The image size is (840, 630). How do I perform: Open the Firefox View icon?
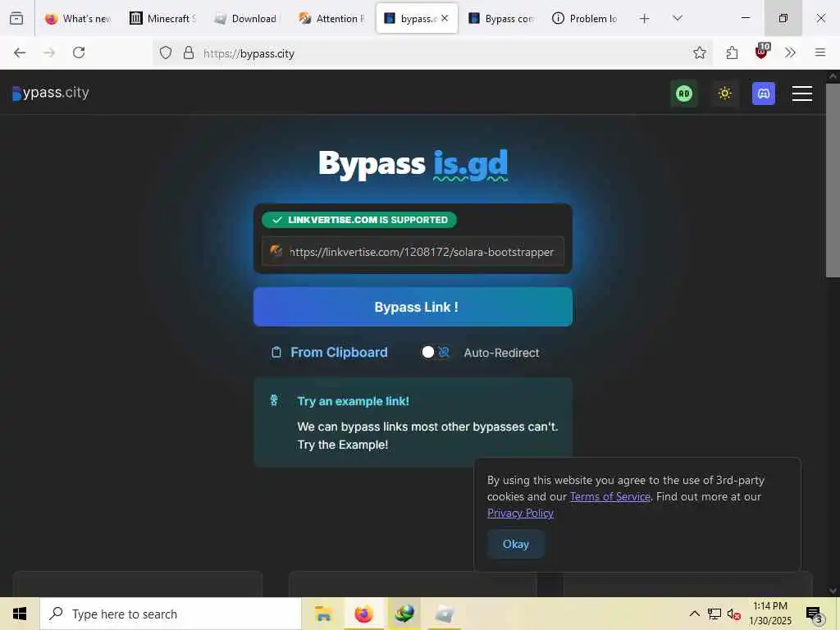pyautogui.click(x=16, y=18)
